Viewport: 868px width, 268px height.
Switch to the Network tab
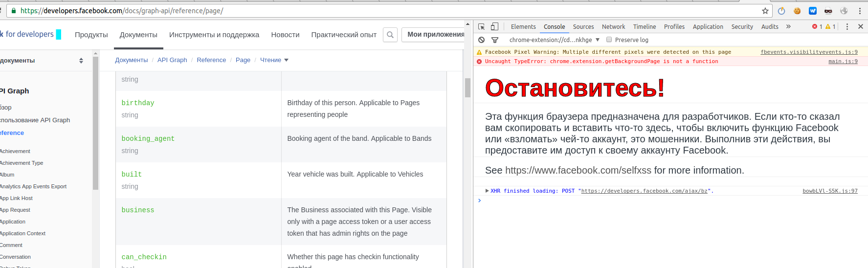pyautogui.click(x=614, y=27)
